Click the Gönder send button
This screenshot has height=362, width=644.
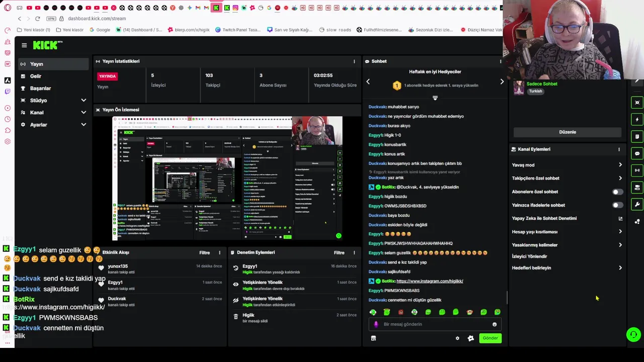coord(490,338)
